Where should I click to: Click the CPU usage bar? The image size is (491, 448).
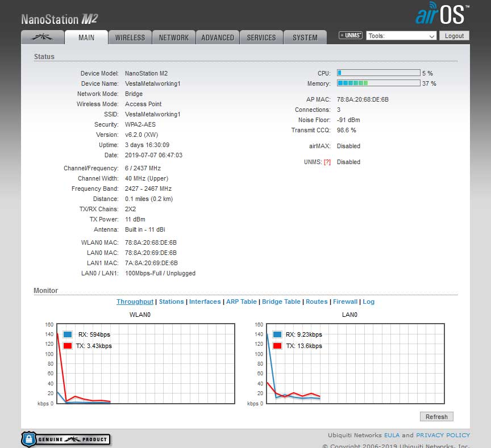click(378, 73)
